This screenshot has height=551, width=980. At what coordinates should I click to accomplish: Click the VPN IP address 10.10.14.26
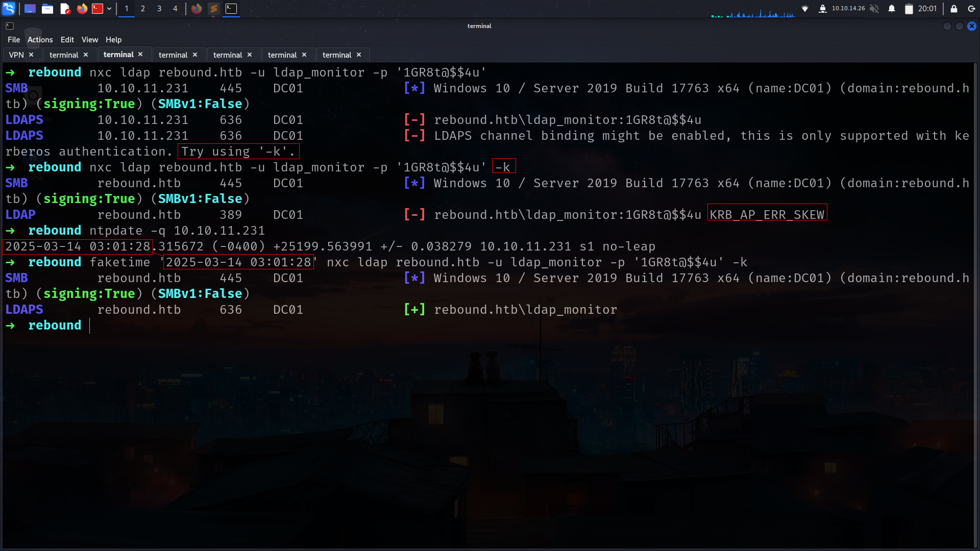click(x=848, y=8)
